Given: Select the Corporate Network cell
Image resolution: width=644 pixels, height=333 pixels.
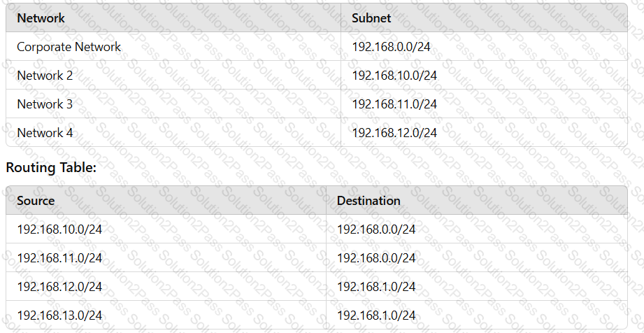Looking at the screenshot, I should tap(69, 47).
